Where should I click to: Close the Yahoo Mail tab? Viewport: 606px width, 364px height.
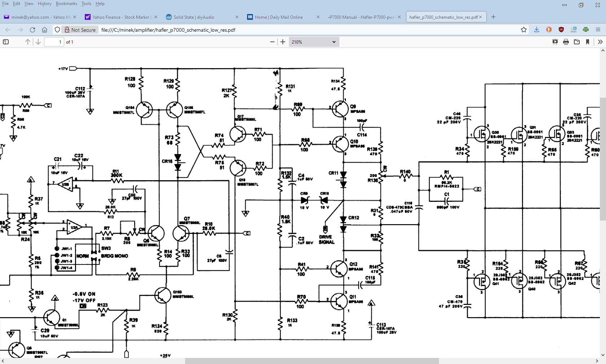pos(75,17)
